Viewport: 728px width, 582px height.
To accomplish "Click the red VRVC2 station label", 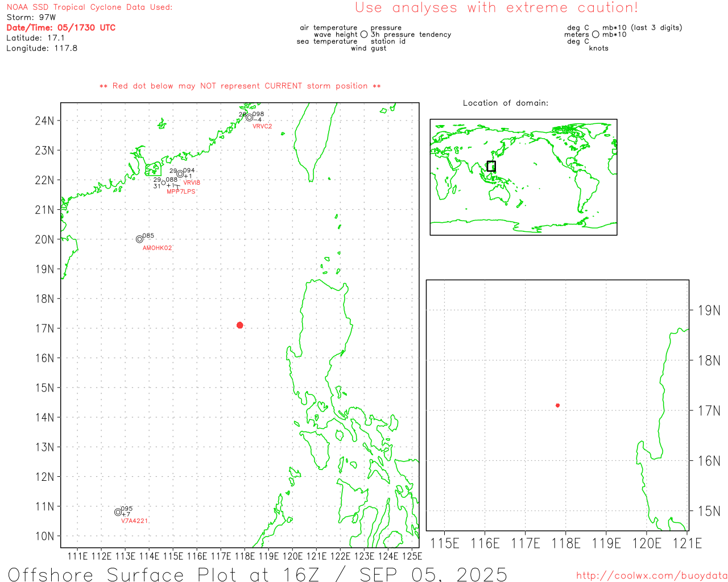I will point(262,126).
